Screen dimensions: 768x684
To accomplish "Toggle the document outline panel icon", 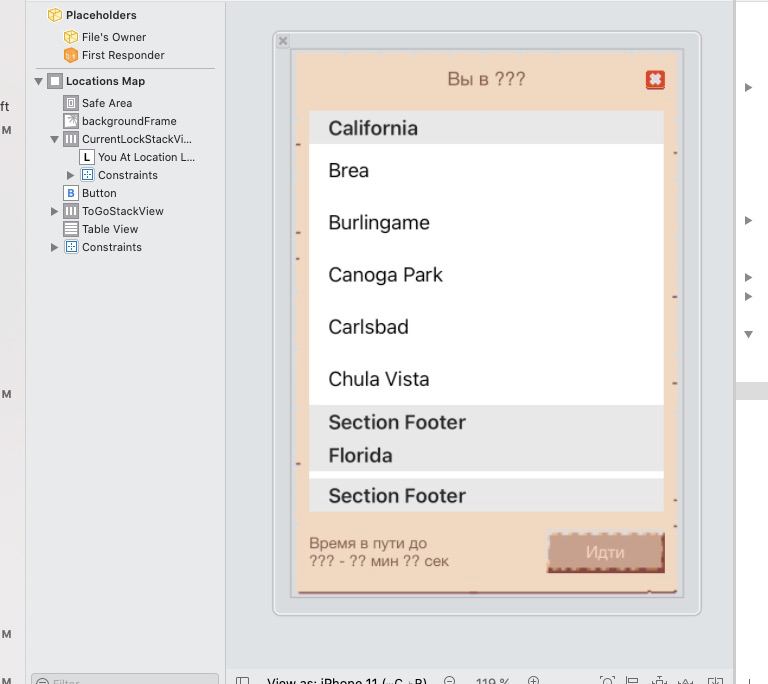I will pos(242,680).
